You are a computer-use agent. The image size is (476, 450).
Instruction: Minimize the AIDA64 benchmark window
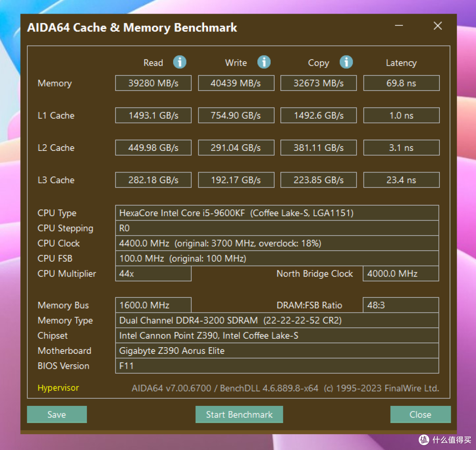(399, 26)
